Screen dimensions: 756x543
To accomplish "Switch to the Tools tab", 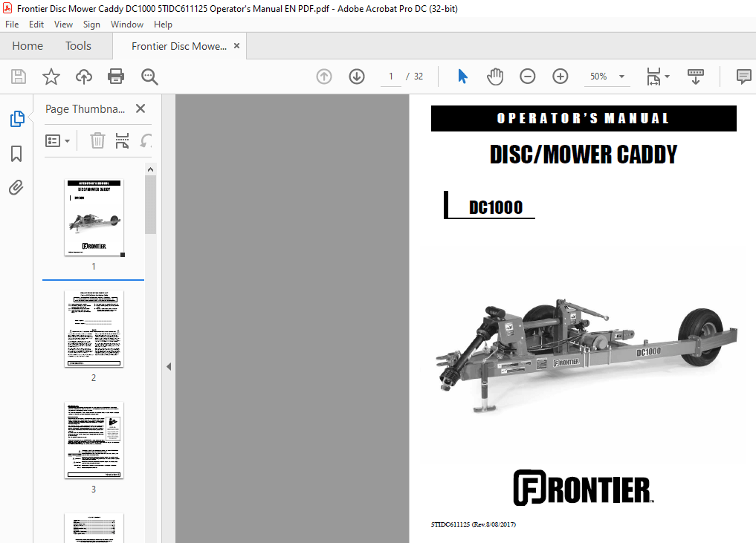I will click(x=78, y=45).
